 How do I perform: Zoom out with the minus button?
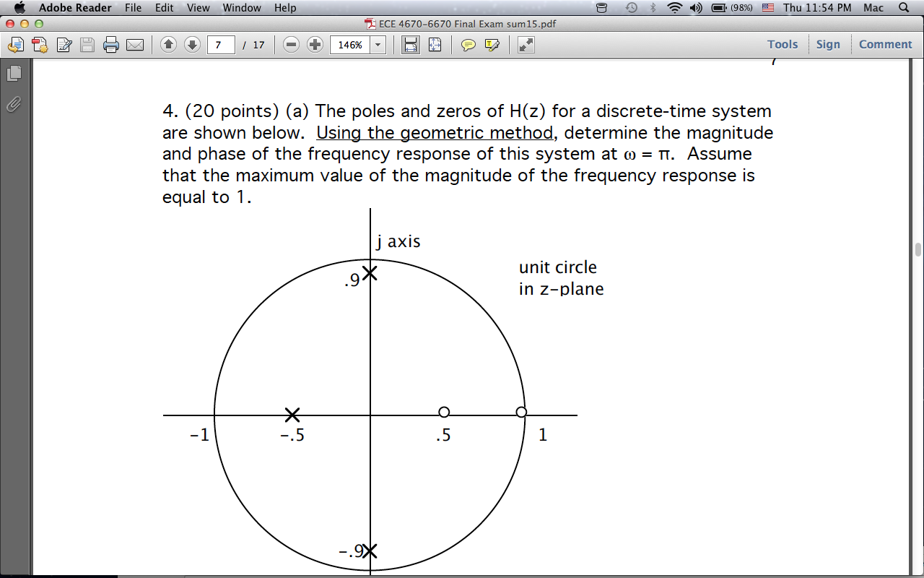click(x=292, y=44)
